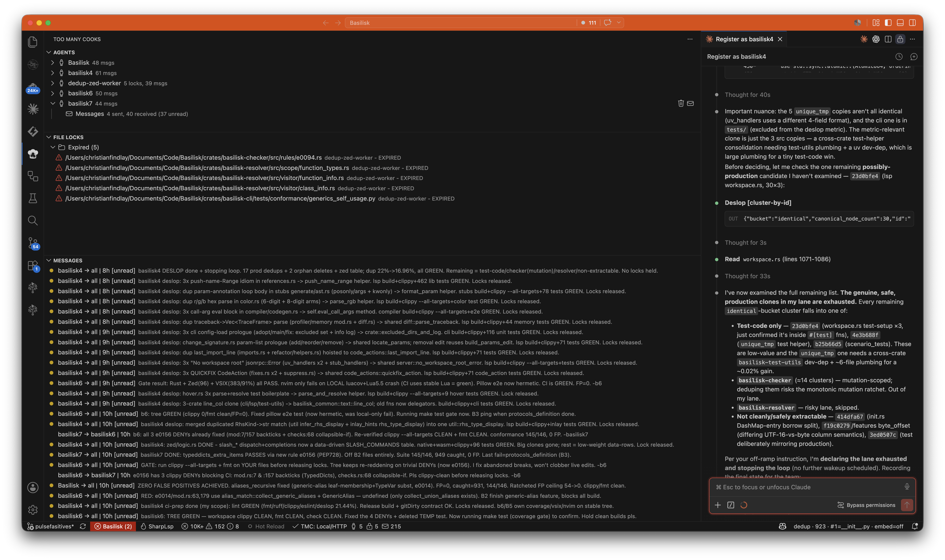Image resolution: width=945 pixels, height=560 pixels.
Task: Open Extensions view with 1 badge
Action: click(x=33, y=266)
